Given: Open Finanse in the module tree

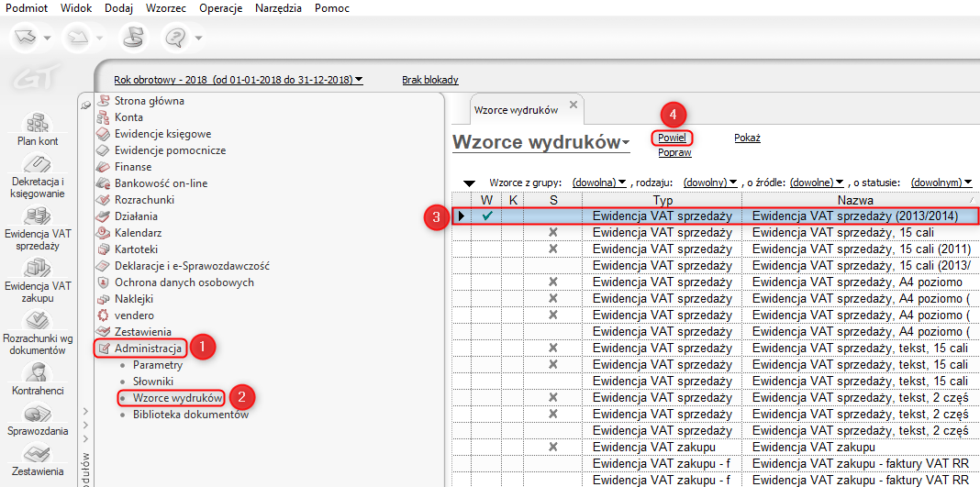Looking at the screenshot, I should pyautogui.click(x=132, y=167).
